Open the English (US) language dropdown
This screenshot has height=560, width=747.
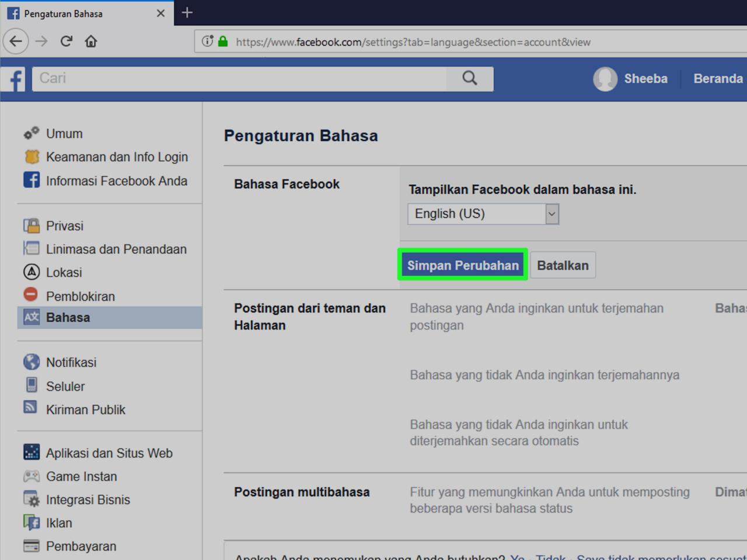tap(483, 214)
